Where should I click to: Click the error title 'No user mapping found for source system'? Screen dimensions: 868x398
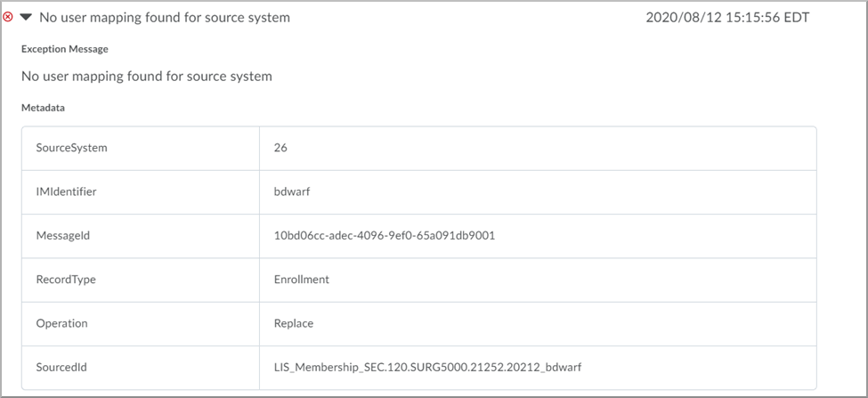(x=165, y=17)
